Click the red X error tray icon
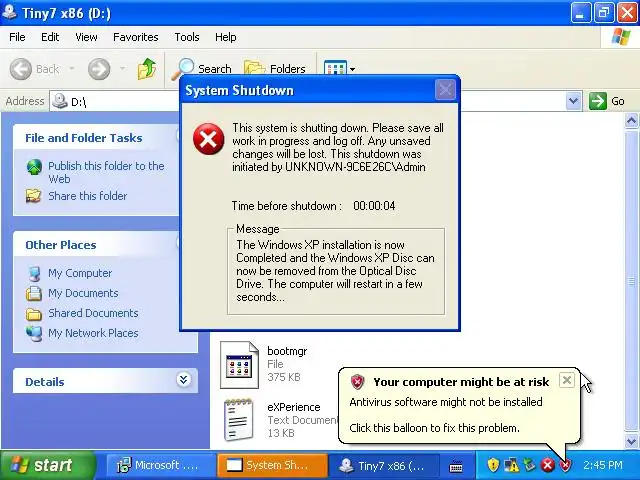The width and height of the screenshot is (640, 480). pos(548,465)
